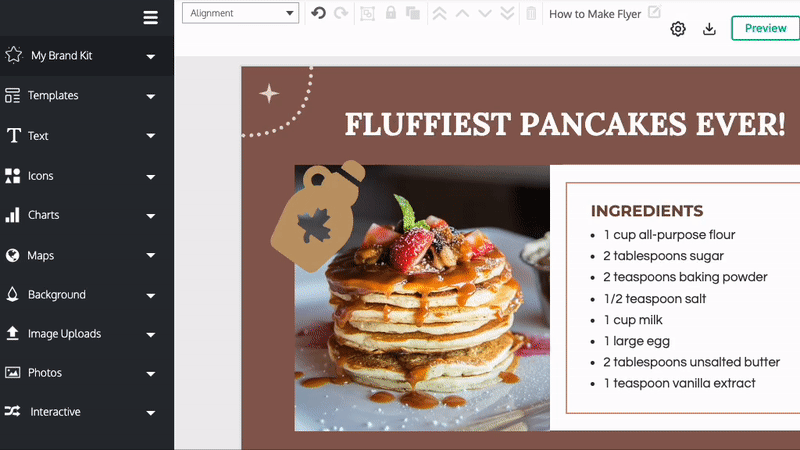Click the bring-to-front double chevron icon
This screenshot has height=450, width=800.
(x=439, y=13)
